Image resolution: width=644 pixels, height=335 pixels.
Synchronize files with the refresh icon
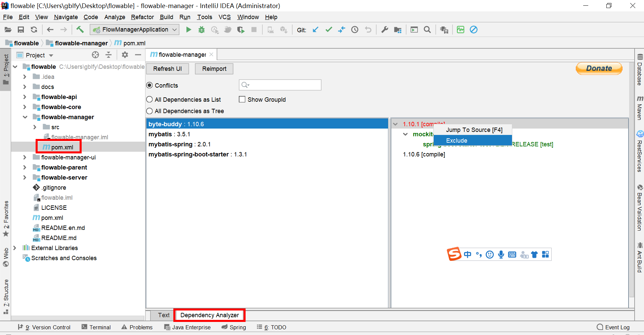pyautogui.click(x=34, y=30)
